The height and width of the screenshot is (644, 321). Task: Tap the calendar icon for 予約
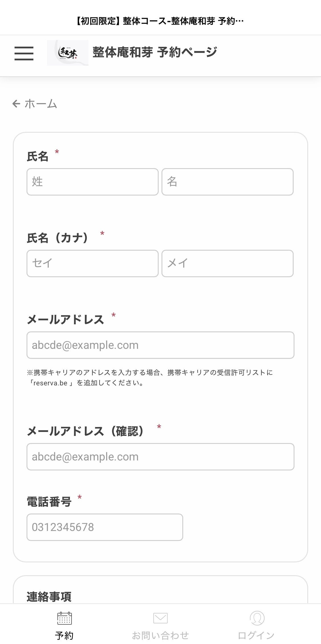pyautogui.click(x=64, y=618)
